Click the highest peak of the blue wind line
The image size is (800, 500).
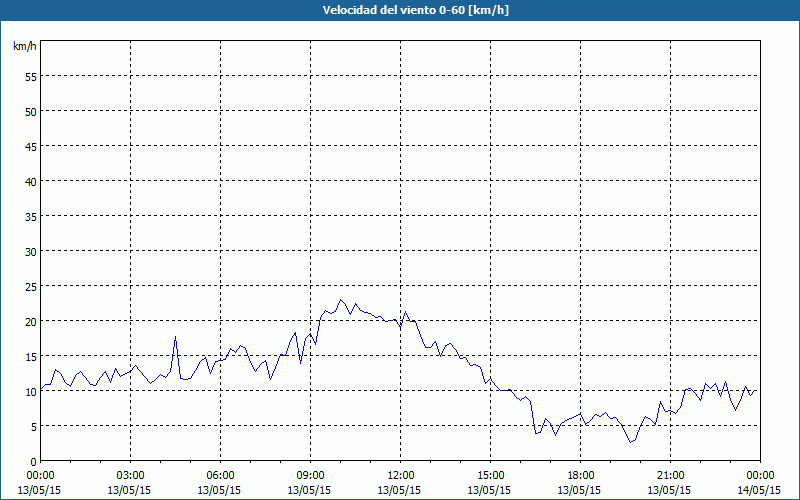pyautogui.click(x=341, y=300)
